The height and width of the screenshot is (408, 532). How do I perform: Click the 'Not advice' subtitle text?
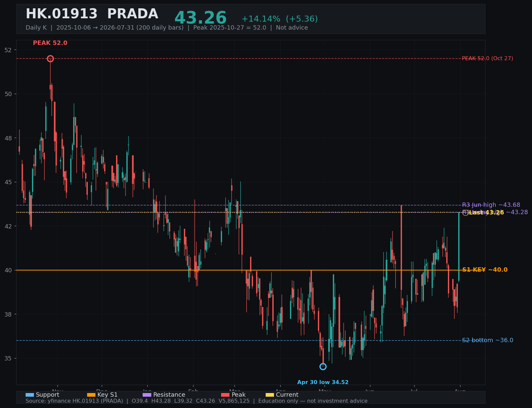[x=292, y=28]
